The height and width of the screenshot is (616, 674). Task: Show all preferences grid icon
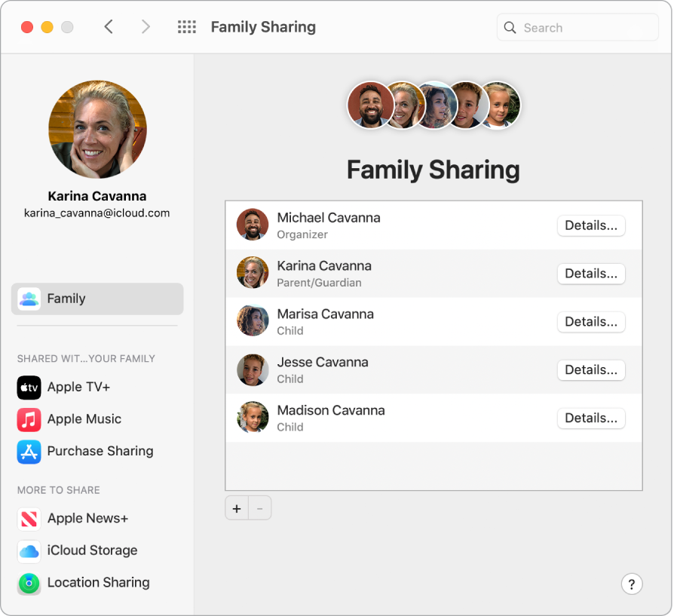point(187,26)
